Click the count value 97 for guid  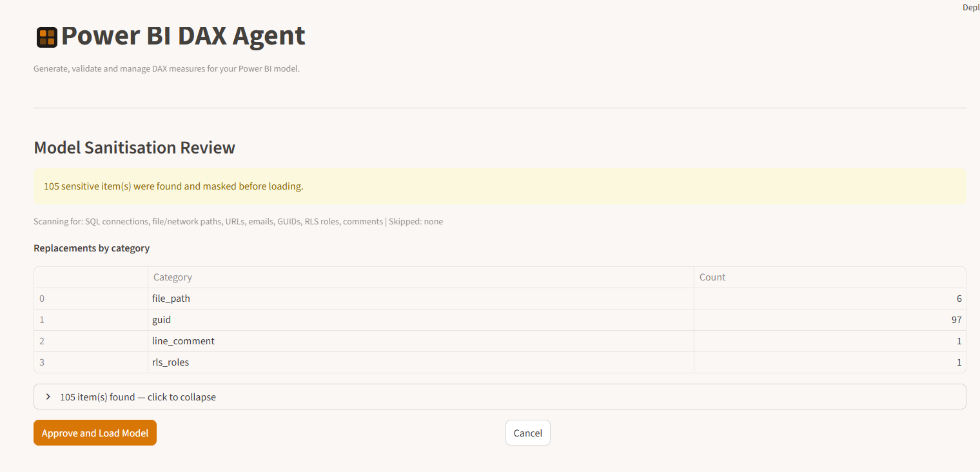(x=955, y=320)
